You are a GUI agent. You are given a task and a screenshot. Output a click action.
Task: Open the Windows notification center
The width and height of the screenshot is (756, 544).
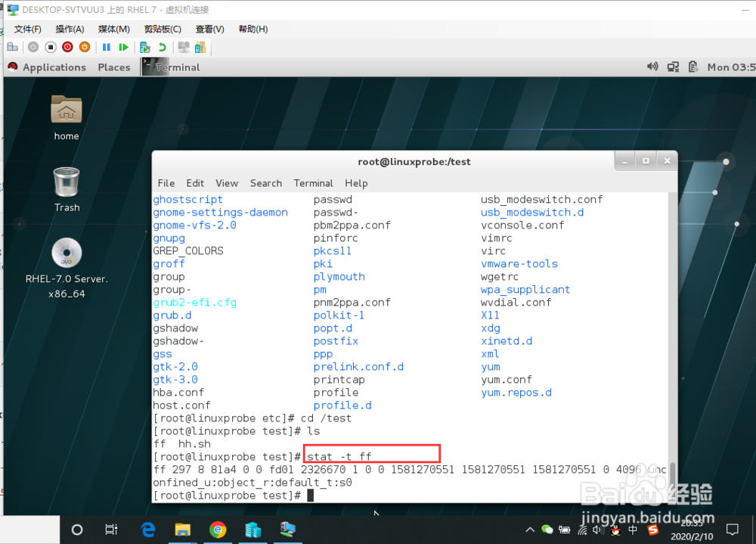coord(733,530)
